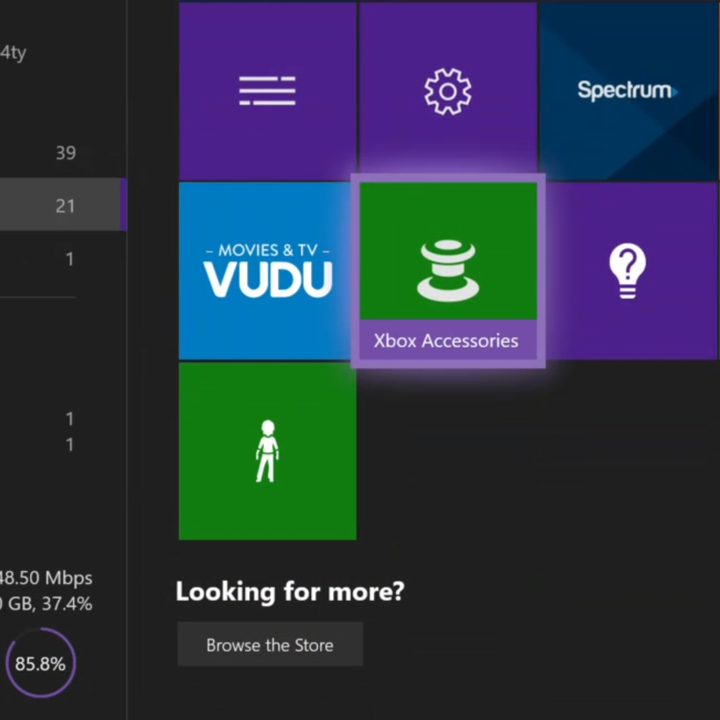This screenshot has width=720, height=720.
Task: Click the 48.50 Mbps network speed text
Action: (x=46, y=578)
